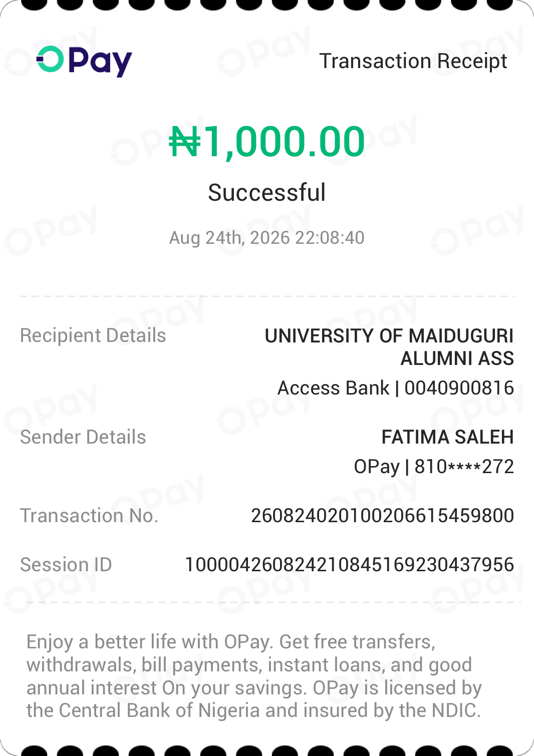The height and width of the screenshot is (756, 534).
Task: Click the ALUMNI ASS text line
Action: click(457, 358)
